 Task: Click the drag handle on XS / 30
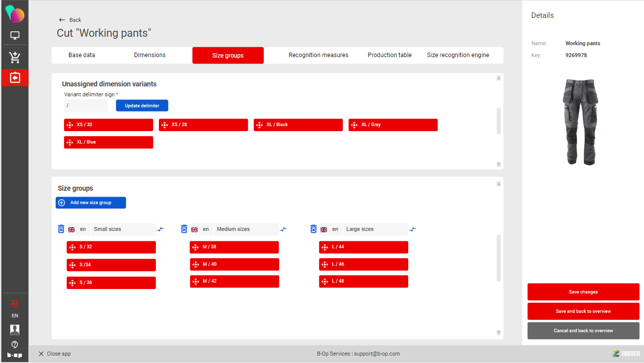click(70, 125)
